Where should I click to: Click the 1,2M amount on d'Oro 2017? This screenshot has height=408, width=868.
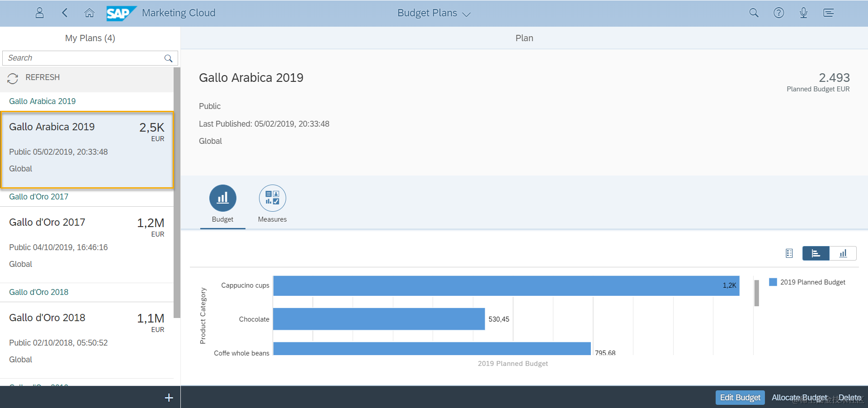(151, 223)
